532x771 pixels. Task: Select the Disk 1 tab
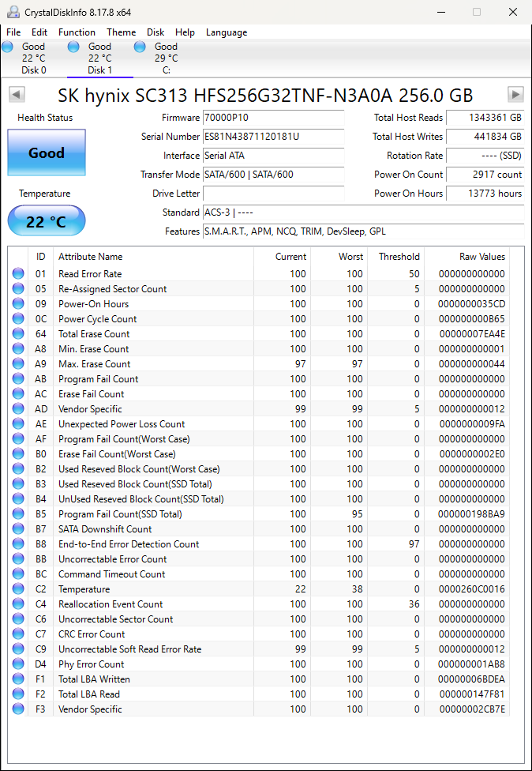tap(99, 58)
